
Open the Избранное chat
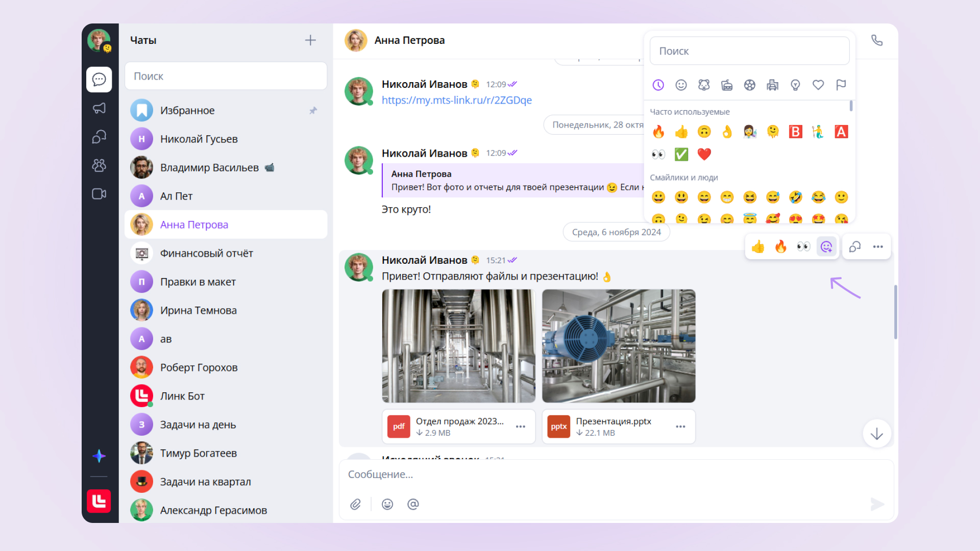pyautogui.click(x=226, y=110)
